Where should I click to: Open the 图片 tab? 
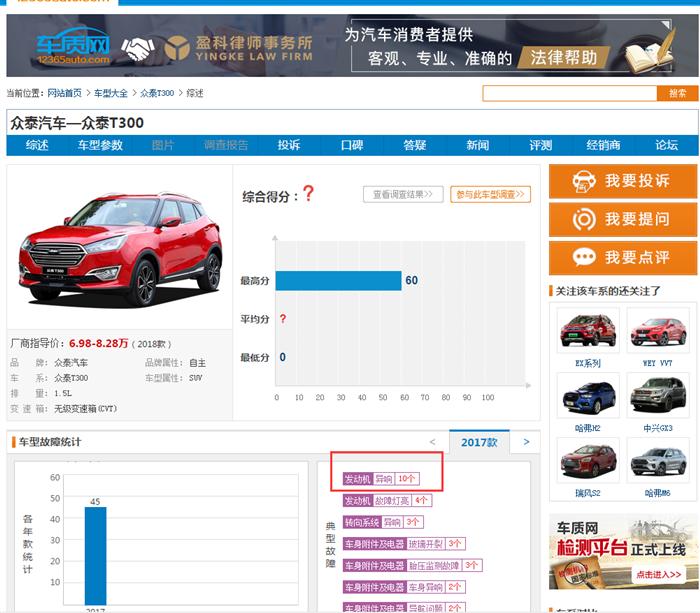163,145
